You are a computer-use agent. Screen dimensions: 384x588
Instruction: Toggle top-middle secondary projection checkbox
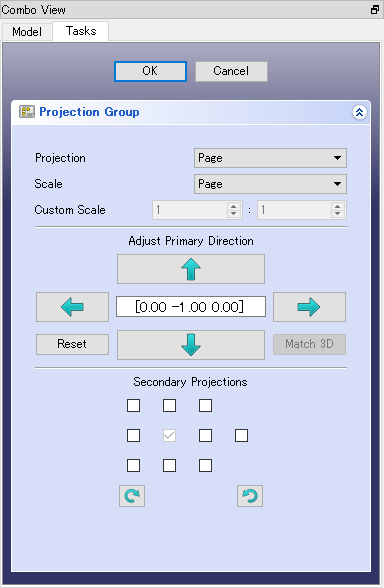(170, 405)
